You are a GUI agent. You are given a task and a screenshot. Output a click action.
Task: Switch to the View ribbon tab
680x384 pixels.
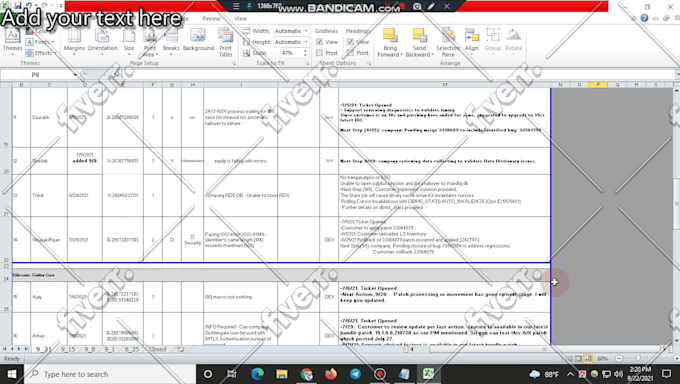click(x=240, y=19)
